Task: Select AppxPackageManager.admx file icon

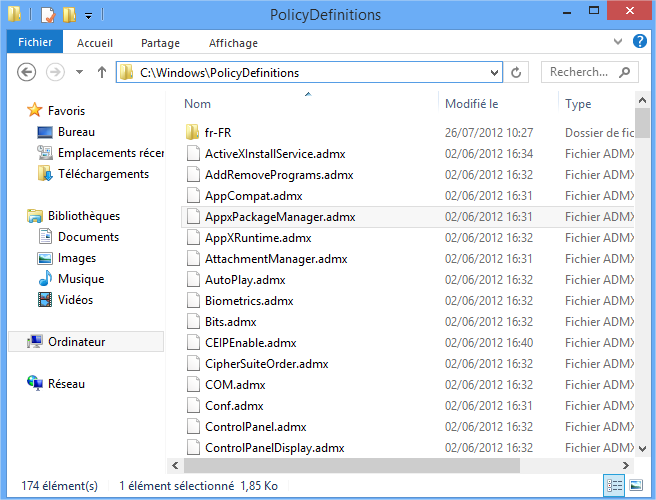Action: [x=193, y=216]
